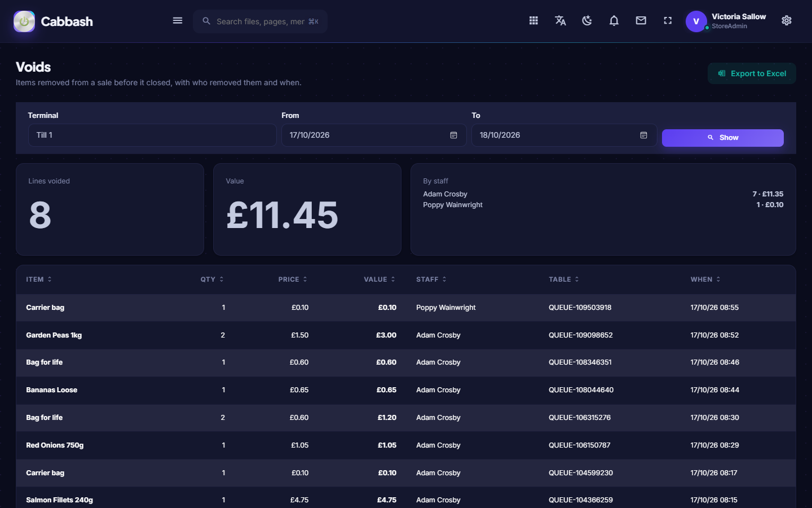Sort the table by Qty column

pos(212,279)
